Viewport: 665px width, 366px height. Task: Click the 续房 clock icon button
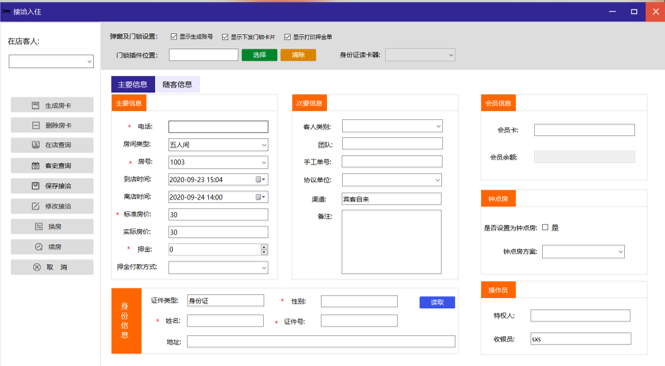39,247
